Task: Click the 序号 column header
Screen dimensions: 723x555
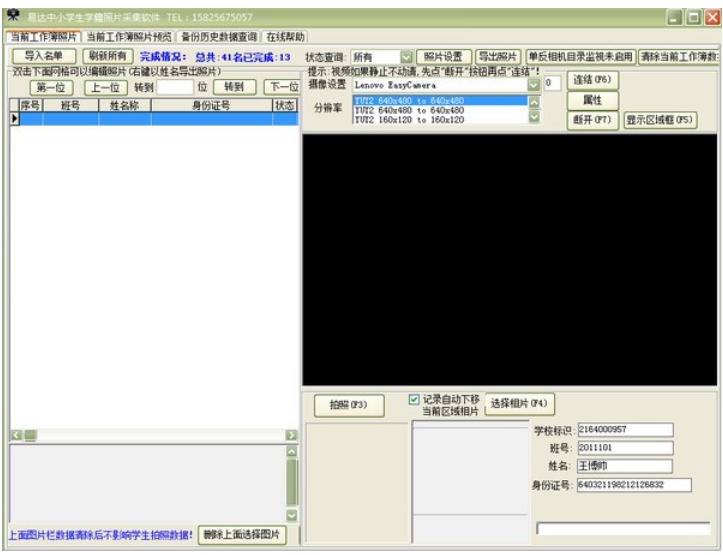Action: (x=31, y=106)
